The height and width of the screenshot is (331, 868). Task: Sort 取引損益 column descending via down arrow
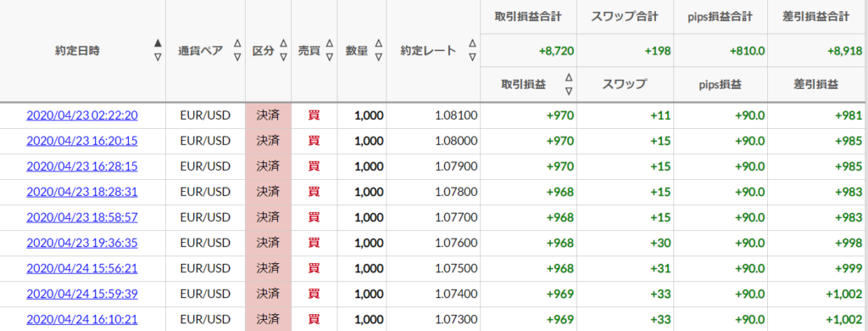tap(568, 91)
